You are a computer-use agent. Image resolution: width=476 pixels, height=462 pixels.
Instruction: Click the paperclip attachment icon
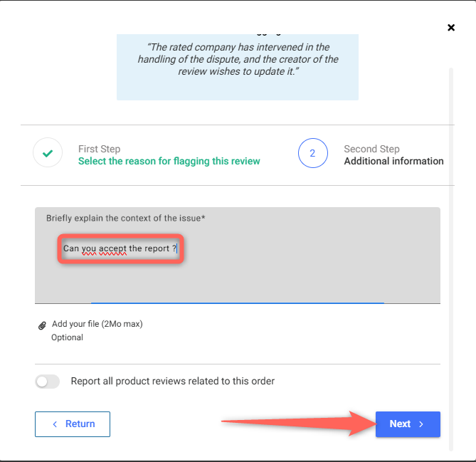pos(42,325)
